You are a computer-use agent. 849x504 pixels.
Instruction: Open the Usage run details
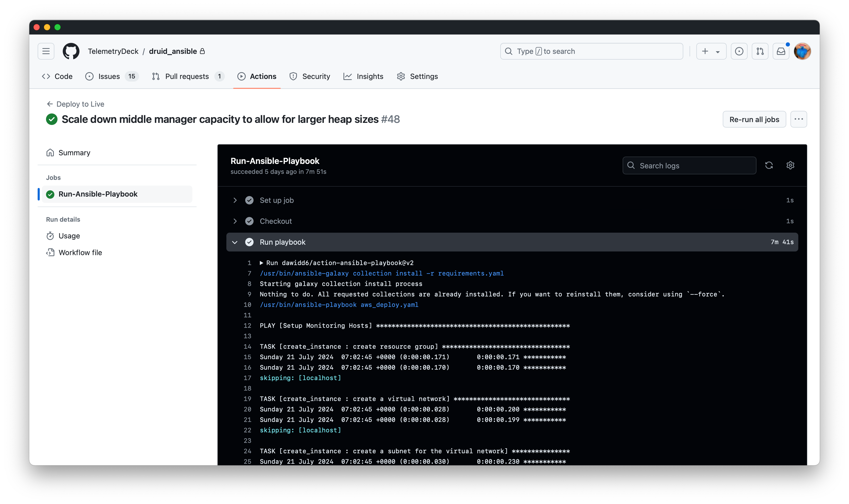pyautogui.click(x=69, y=236)
